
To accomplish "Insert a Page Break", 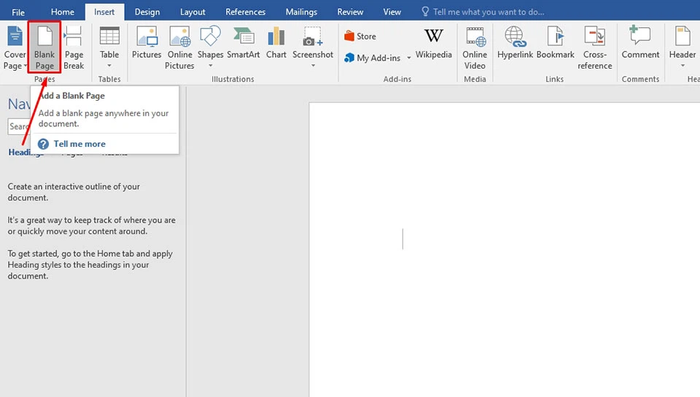I will 74,47.
